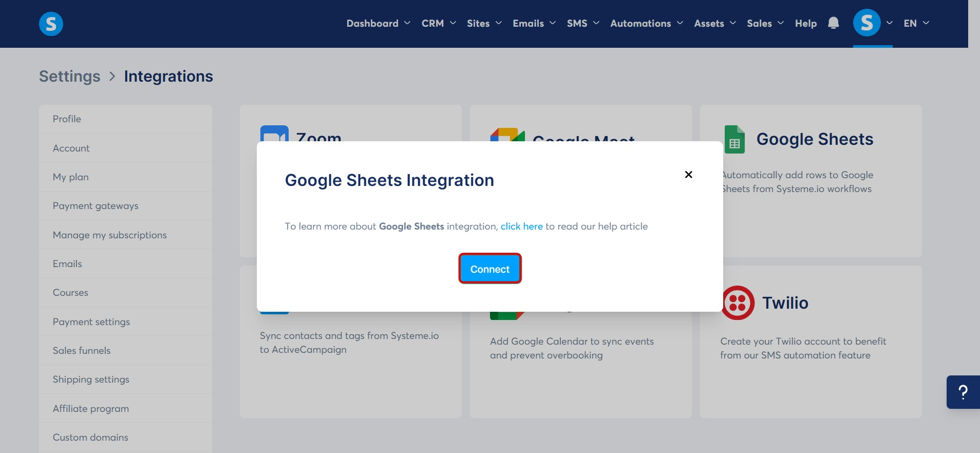Click 'Add Google Calendar to sync events' text
Viewport: 980px width, 453px height.
point(572,348)
